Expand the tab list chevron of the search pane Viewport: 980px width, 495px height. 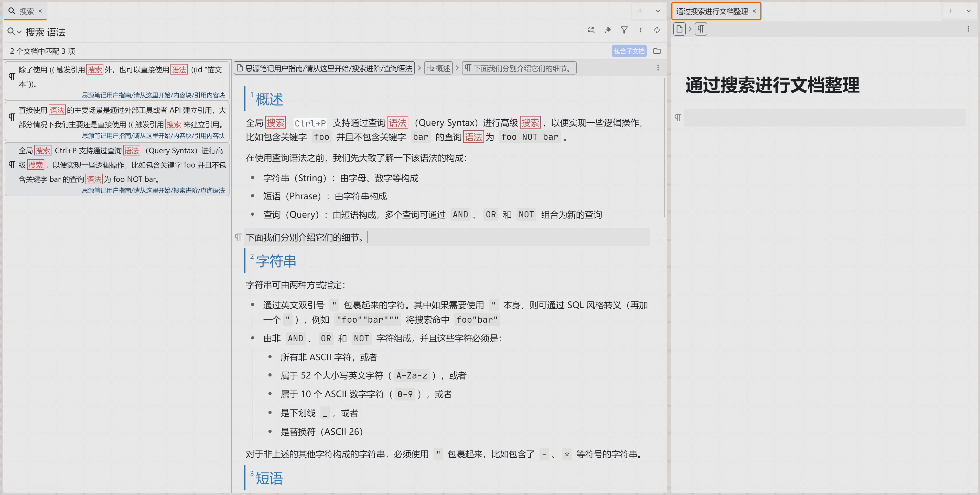(x=658, y=11)
